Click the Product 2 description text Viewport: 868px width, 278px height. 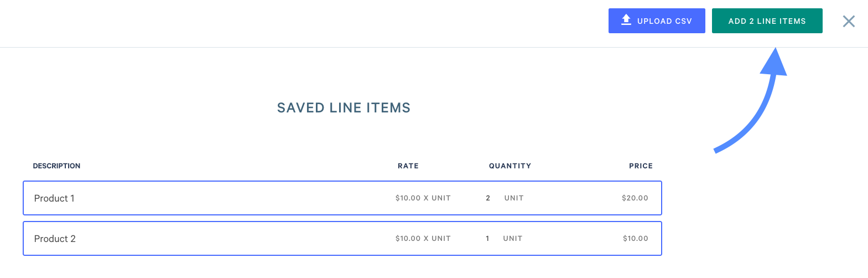tap(55, 239)
